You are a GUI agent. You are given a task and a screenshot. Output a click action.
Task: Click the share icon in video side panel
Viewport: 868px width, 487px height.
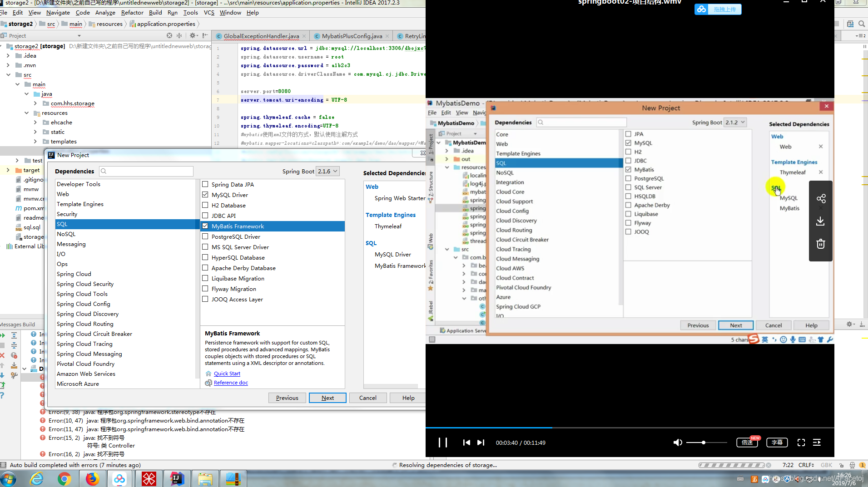[x=821, y=198]
